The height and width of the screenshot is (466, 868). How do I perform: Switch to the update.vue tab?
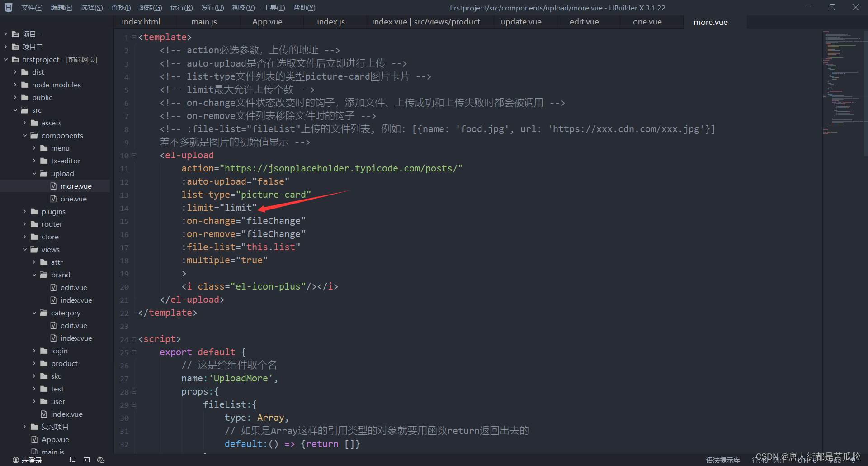521,22
